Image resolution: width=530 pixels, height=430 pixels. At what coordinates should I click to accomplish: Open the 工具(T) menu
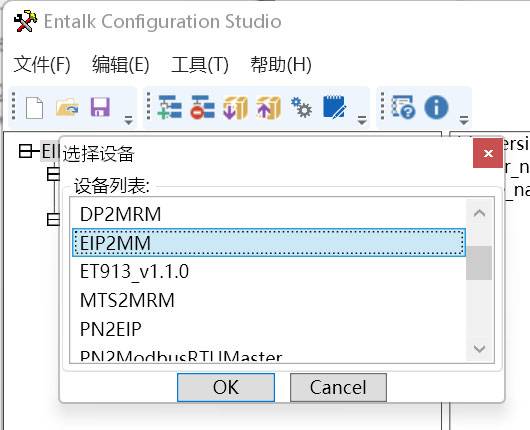(200, 64)
